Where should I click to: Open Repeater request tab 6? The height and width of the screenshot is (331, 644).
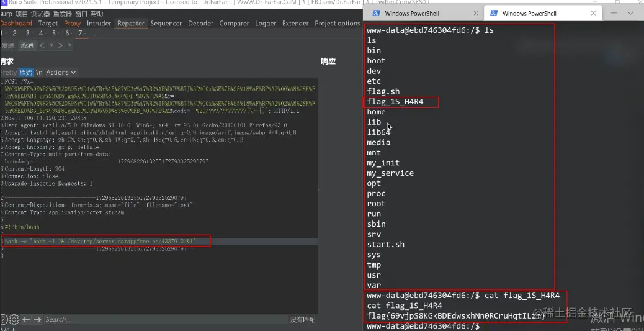[68, 34]
